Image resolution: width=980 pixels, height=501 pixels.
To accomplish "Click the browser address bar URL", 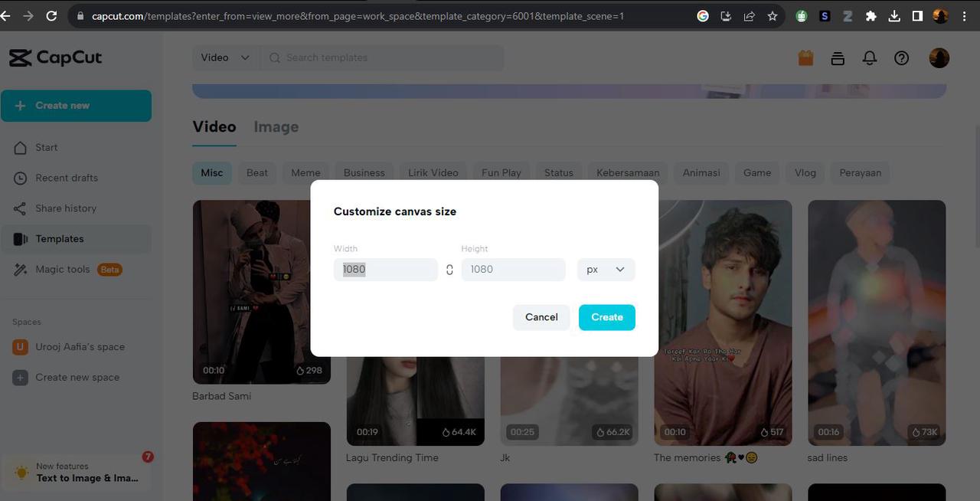I will point(358,15).
